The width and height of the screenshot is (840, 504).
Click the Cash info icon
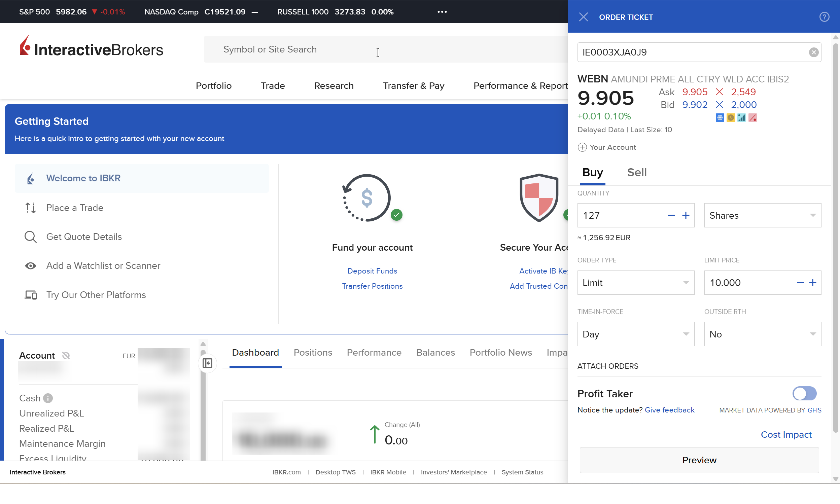pos(48,398)
